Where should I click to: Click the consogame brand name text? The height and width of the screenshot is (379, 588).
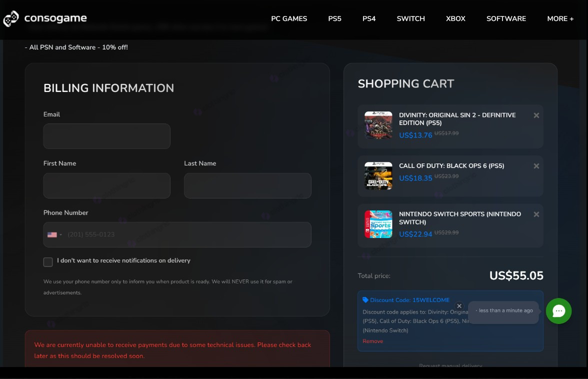coord(55,18)
